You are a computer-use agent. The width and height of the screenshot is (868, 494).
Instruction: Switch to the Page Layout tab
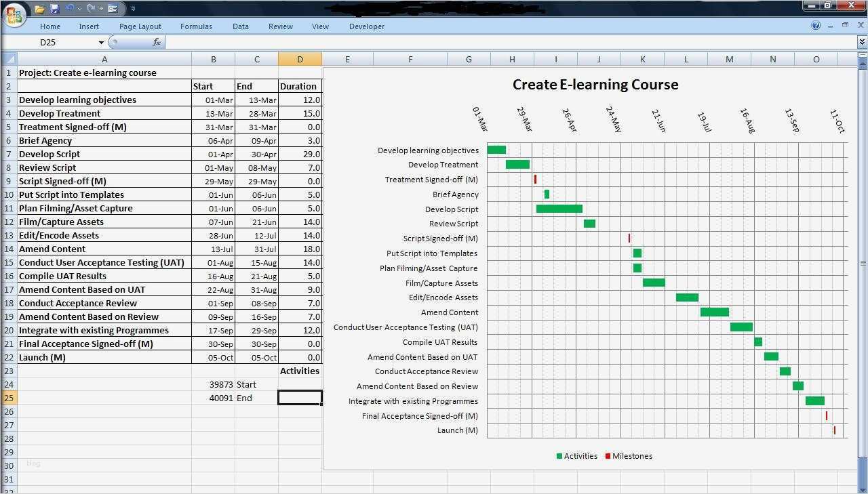click(x=140, y=26)
